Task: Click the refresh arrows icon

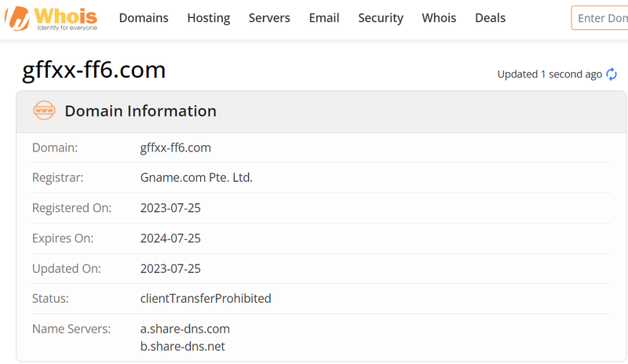Action: 612,75
